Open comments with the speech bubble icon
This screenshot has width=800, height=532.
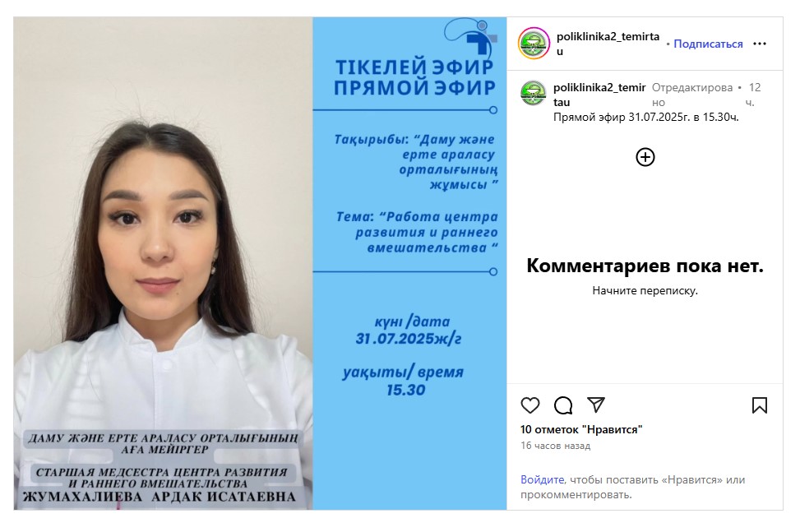563,405
